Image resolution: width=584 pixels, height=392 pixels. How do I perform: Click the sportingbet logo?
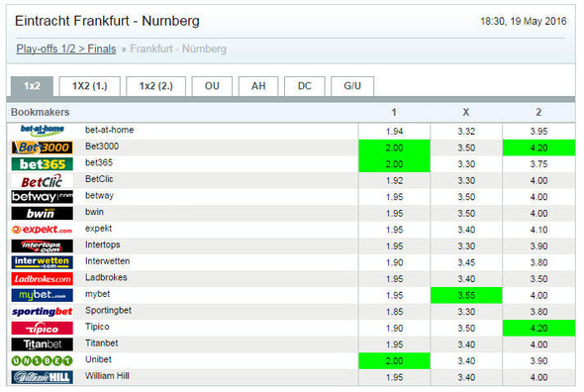click(x=43, y=312)
